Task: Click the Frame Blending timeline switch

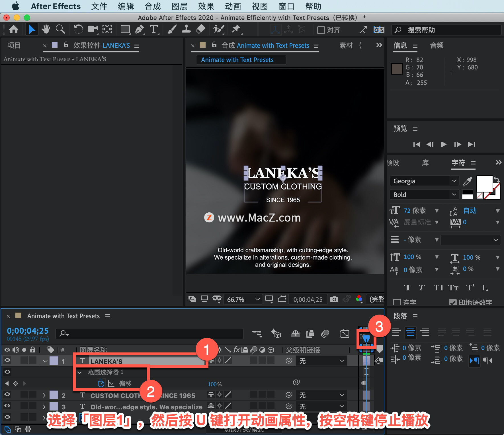Action: pyautogui.click(x=310, y=333)
